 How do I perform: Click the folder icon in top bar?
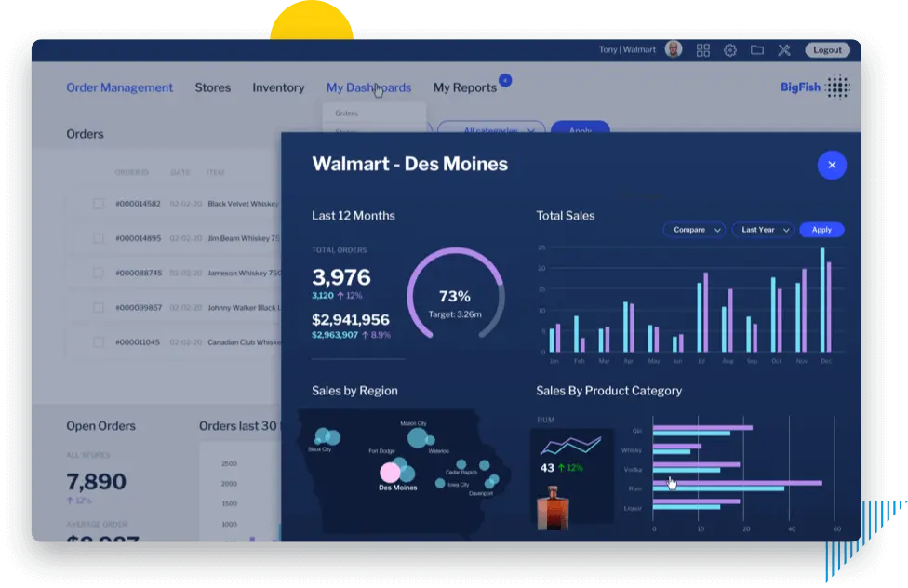pyautogui.click(x=757, y=50)
